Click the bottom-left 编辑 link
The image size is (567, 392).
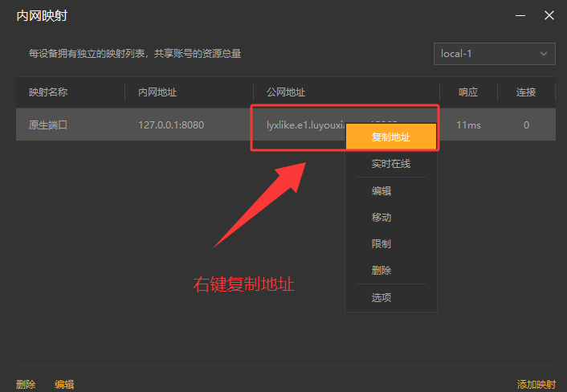click(x=64, y=384)
